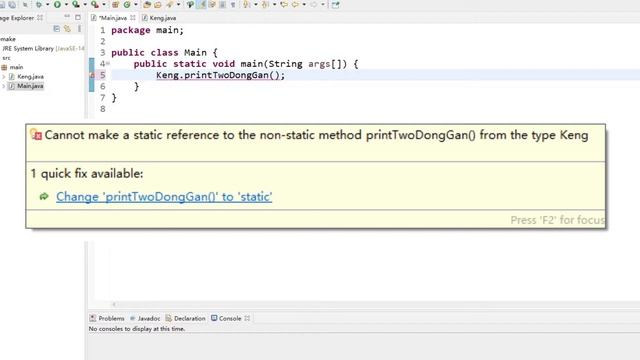This screenshot has width=640, height=360.
Task: Open Package Explorer view menu icon
Action: [79, 29]
